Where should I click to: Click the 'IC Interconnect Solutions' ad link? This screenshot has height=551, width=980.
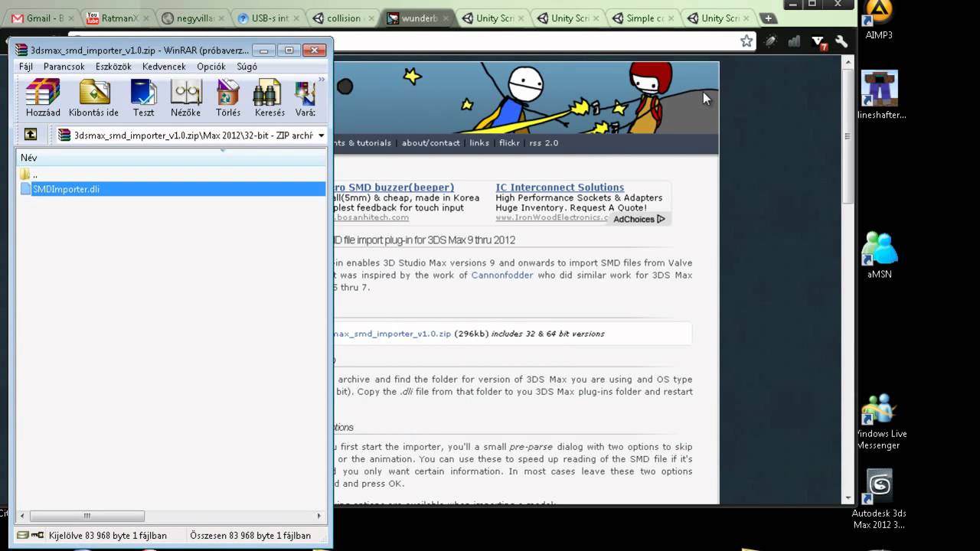coord(560,187)
